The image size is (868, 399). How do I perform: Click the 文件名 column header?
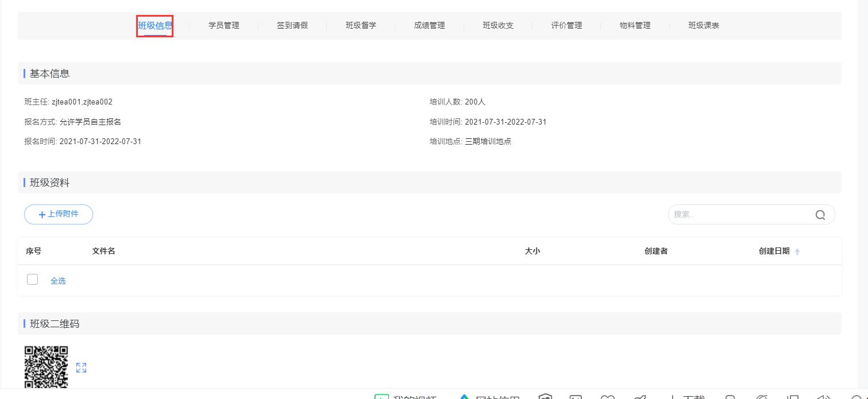(x=103, y=251)
